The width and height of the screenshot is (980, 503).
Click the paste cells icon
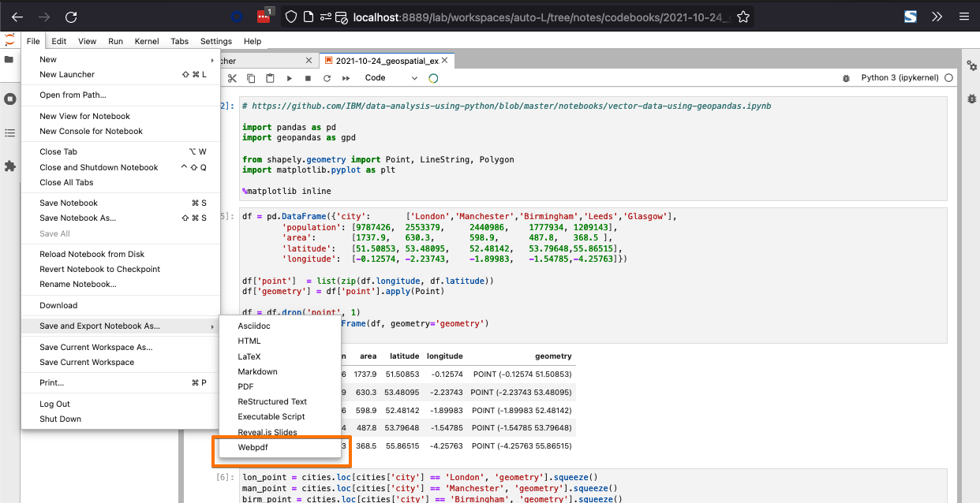(268, 77)
